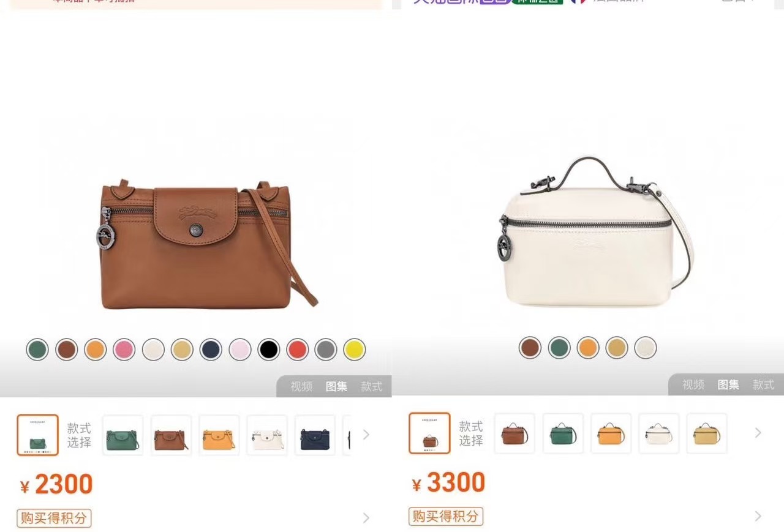Select the green color swatch under brown crossbody bag
The height and width of the screenshot is (532, 784).
point(37,350)
